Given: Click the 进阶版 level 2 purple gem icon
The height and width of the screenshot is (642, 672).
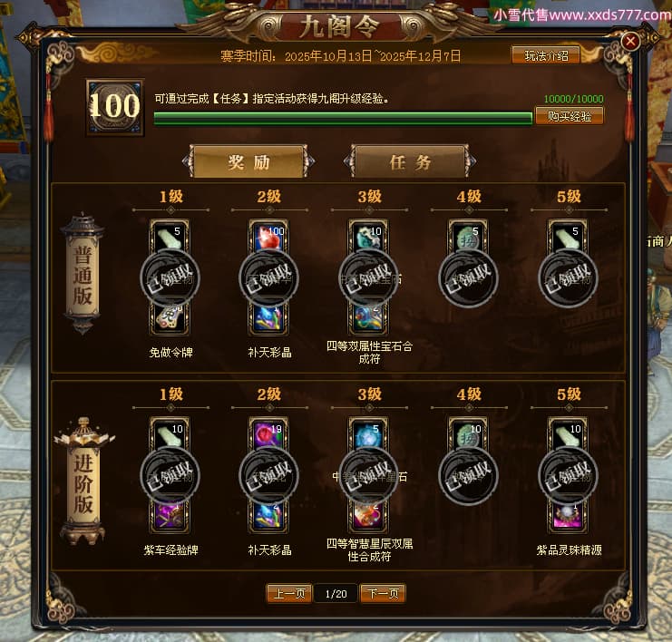Looking at the screenshot, I should coord(268,434).
